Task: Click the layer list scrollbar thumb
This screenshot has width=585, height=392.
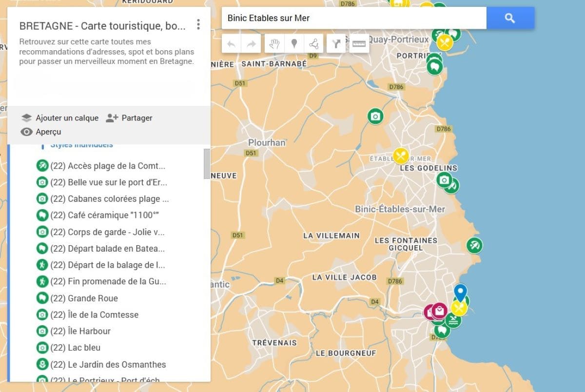Action: click(x=207, y=164)
